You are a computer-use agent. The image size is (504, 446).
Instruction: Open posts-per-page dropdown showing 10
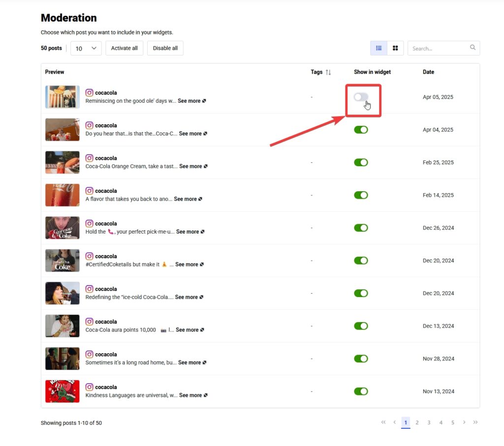86,48
